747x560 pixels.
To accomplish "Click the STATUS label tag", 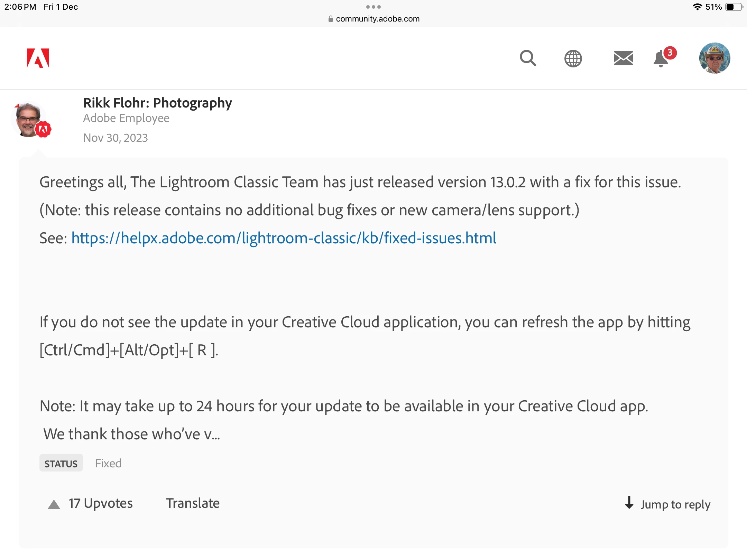I will click(61, 464).
